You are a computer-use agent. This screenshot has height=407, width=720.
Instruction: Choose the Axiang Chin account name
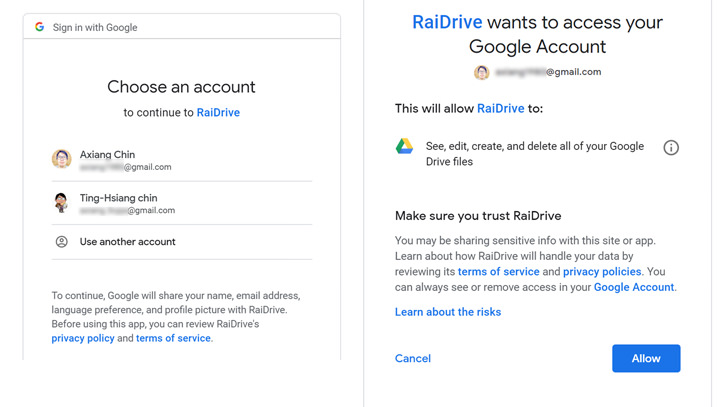[x=107, y=154]
